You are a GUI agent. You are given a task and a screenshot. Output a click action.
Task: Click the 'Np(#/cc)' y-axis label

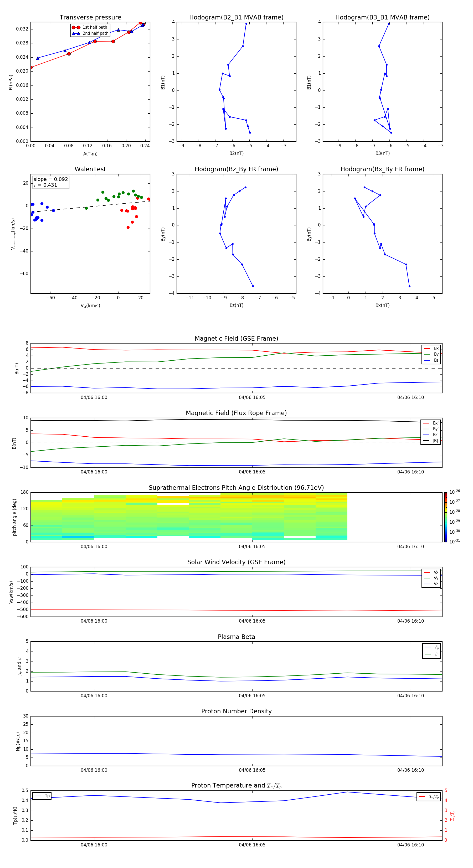(x=18, y=741)
